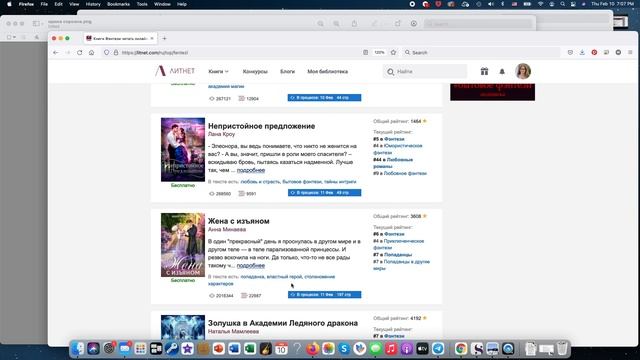This screenshot has width=640, height=360.
Task: Toggle Firefox reader view icon
Action: click(365, 53)
